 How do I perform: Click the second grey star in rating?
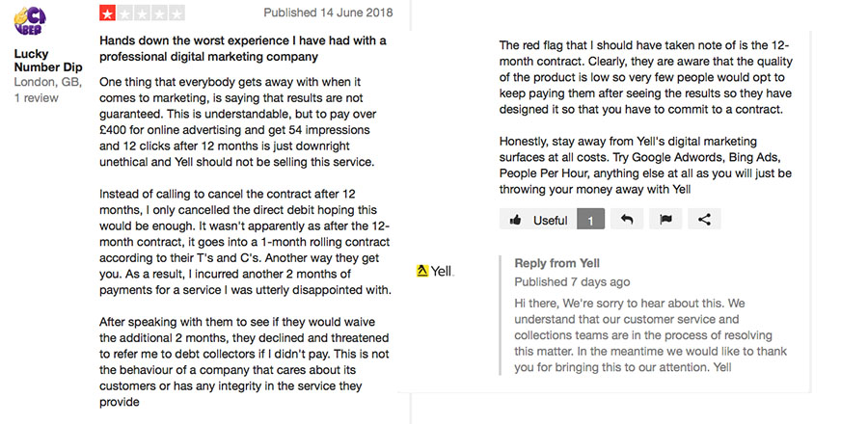[124, 13]
